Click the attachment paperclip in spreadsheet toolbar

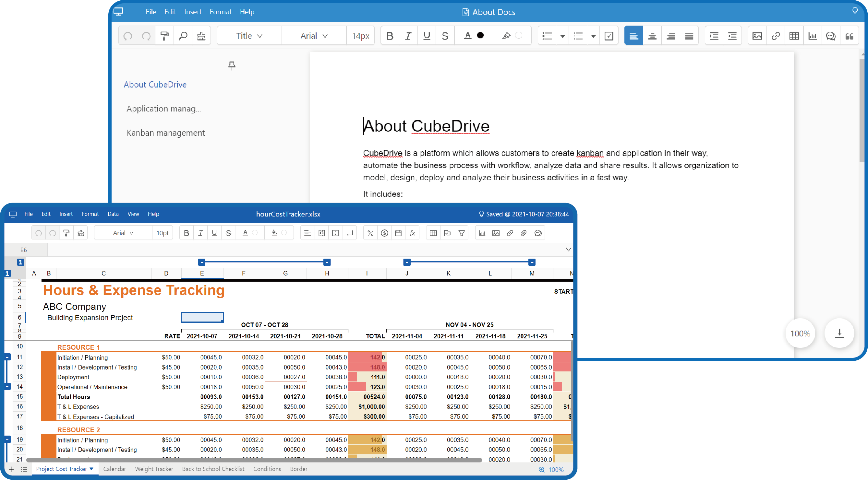[x=524, y=233]
